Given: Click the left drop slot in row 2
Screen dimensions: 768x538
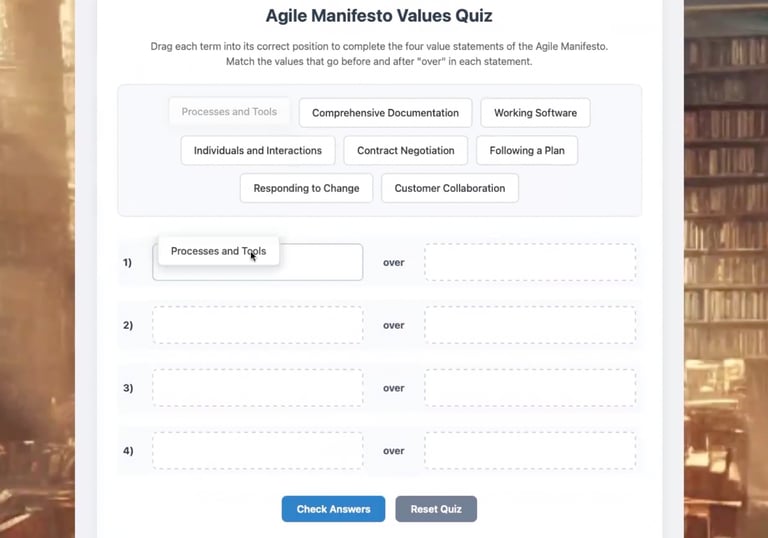Looking at the screenshot, I should [x=258, y=325].
